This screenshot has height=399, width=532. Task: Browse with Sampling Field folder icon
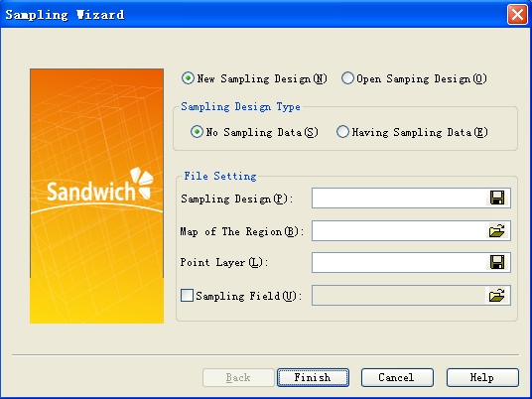pos(497,295)
